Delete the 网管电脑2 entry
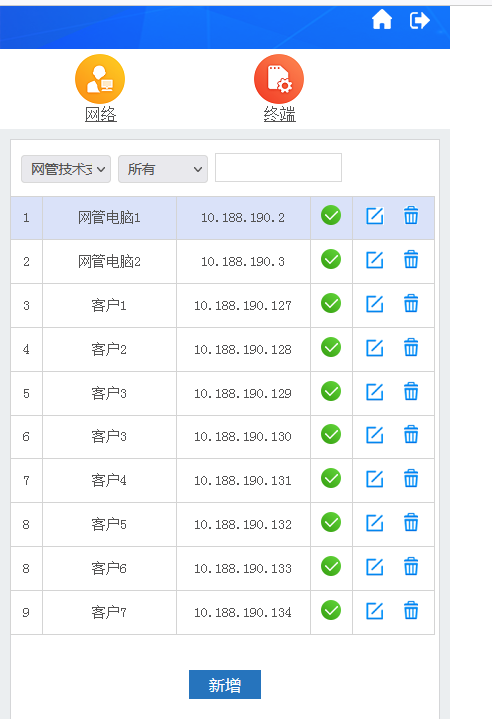Image resolution: width=492 pixels, height=719 pixels. 411,260
